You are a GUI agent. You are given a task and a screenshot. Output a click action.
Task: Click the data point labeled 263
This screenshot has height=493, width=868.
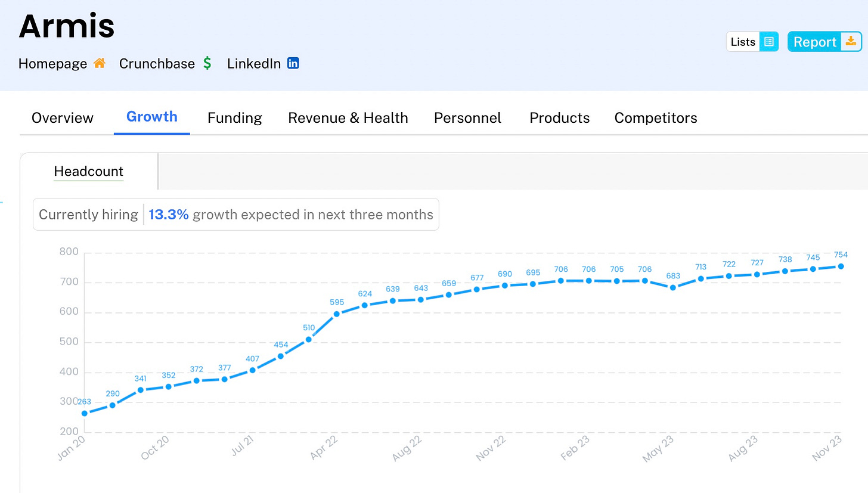tap(85, 413)
